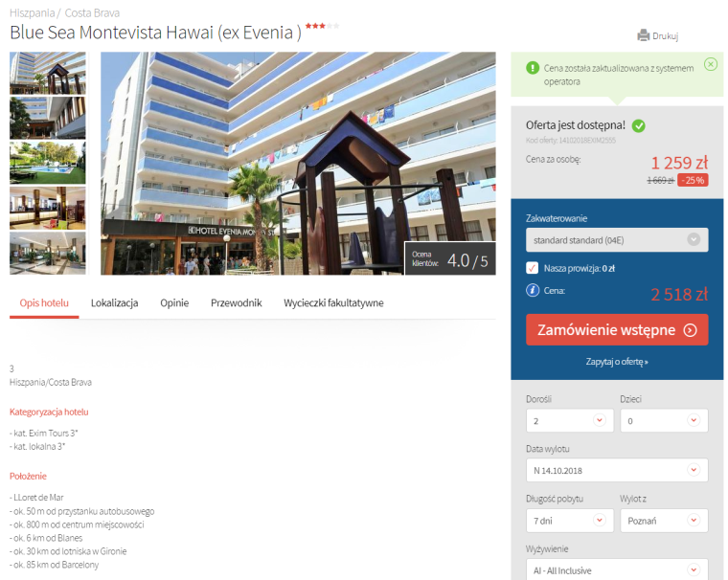Switch to the Lokalizacja tab
Image resolution: width=728 pixels, height=580 pixels.
(115, 303)
